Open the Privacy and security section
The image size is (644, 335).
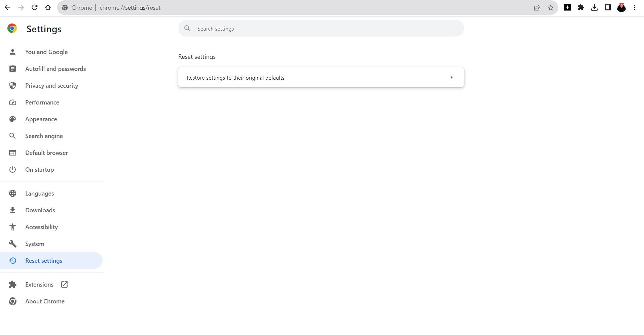pyautogui.click(x=51, y=86)
